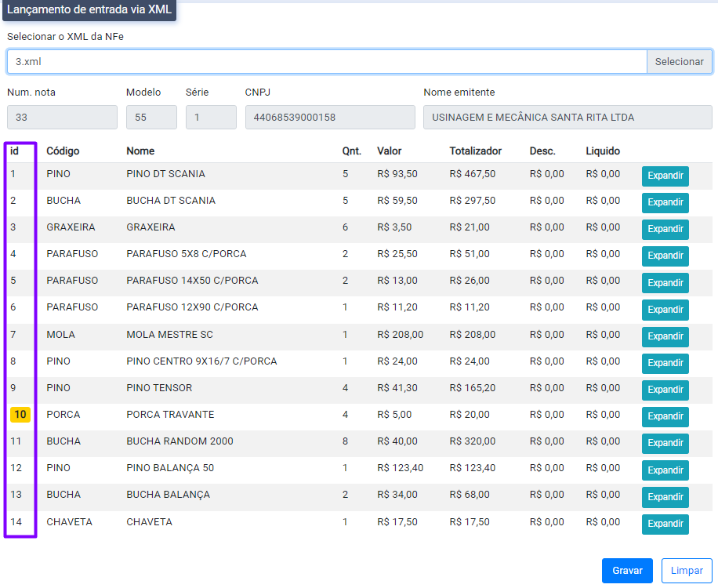Select the highlighted id 10 badge
718x588 pixels.
point(20,415)
